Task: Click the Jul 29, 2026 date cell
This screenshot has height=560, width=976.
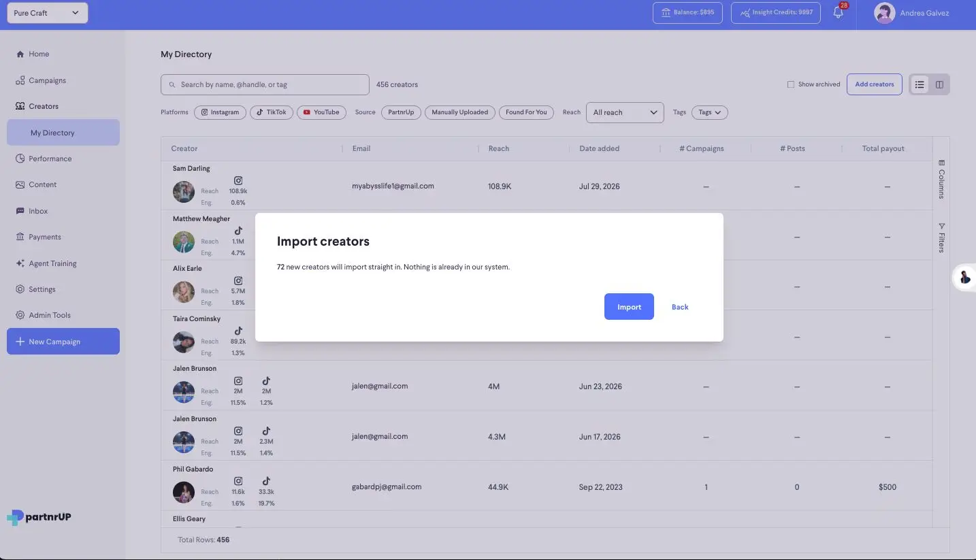Action: click(600, 186)
